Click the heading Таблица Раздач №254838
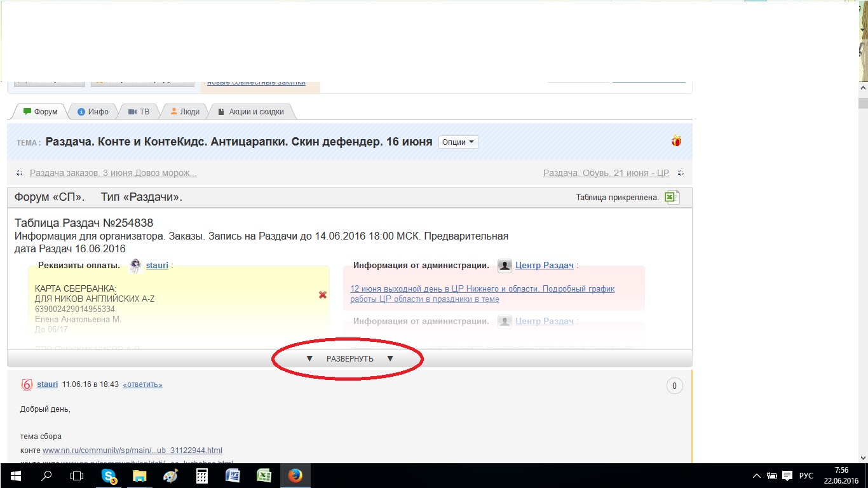The height and width of the screenshot is (488, 868). click(x=84, y=223)
